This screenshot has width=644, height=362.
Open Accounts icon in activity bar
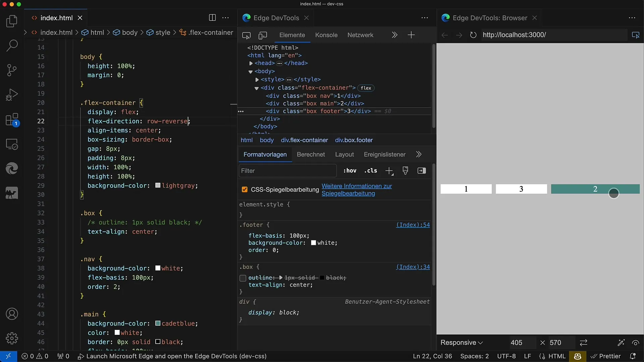point(12,314)
